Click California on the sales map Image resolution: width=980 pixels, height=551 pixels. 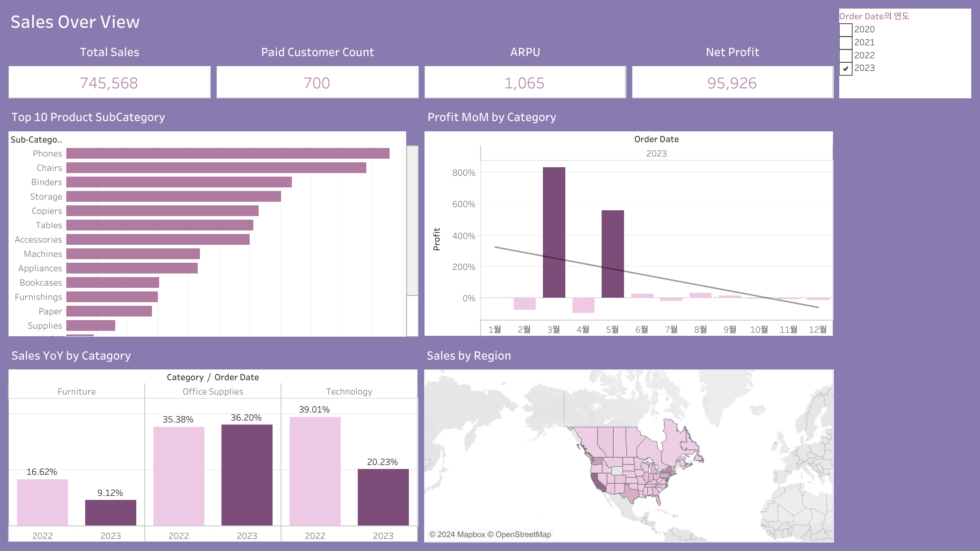[598, 483]
